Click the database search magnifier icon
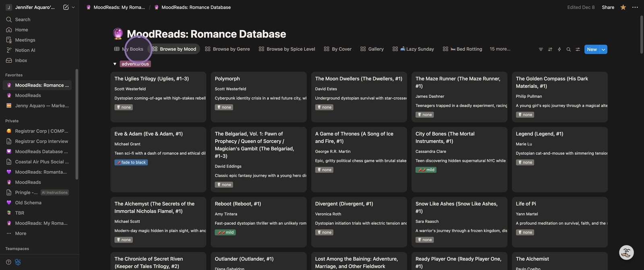Image resolution: width=644 pixels, height=270 pixels. [x=568, y=49]
